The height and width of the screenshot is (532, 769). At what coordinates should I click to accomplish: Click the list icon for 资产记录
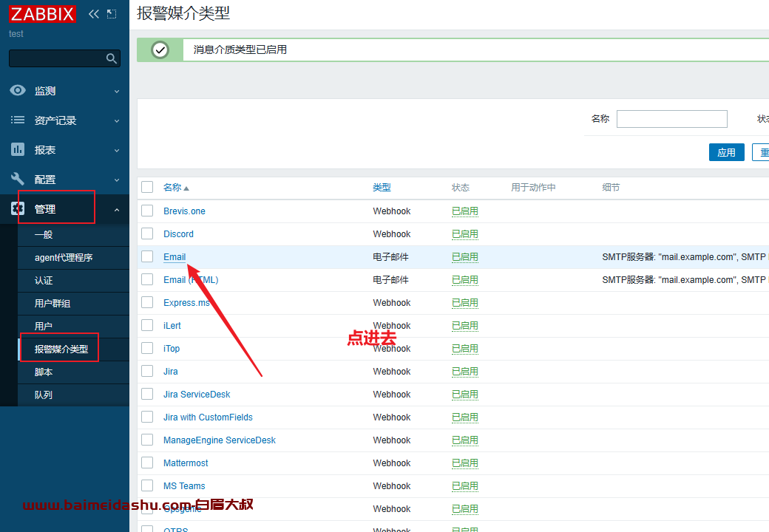pyautogui.click(x=18, y=120)
